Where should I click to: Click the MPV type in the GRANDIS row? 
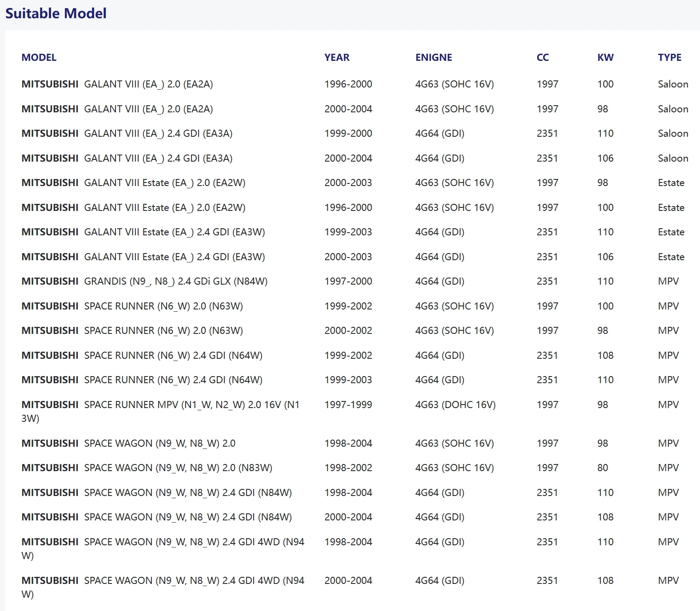[668, 281]
